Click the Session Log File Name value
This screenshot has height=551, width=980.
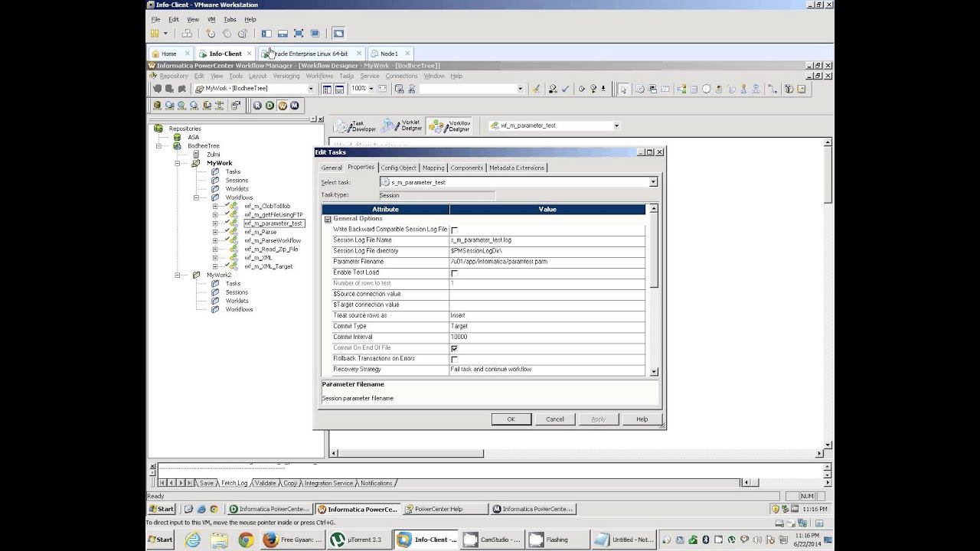pos(547,240)
